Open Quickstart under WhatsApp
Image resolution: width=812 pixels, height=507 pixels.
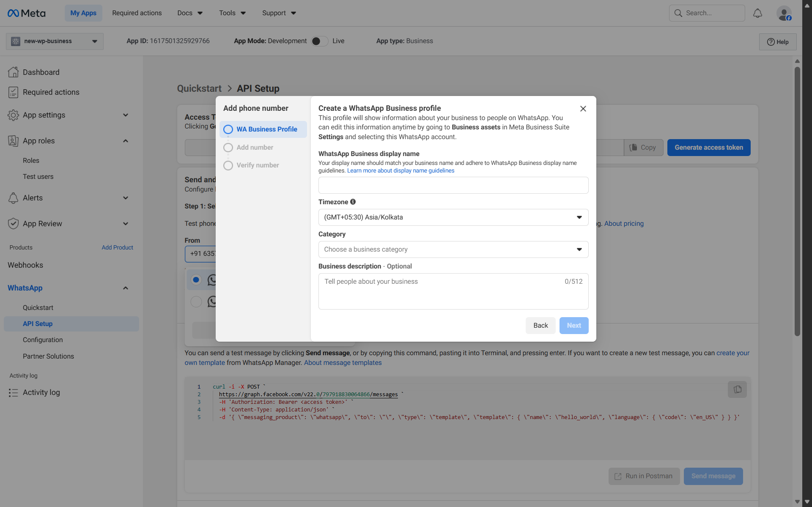pyautogui.click(x=38, y=308)
